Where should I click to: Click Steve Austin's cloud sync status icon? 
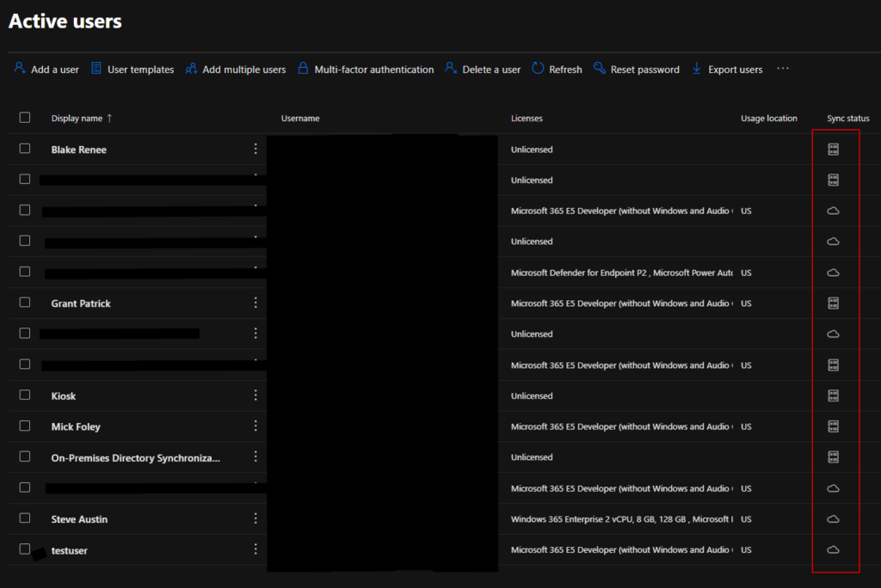(x=833, y=519)
